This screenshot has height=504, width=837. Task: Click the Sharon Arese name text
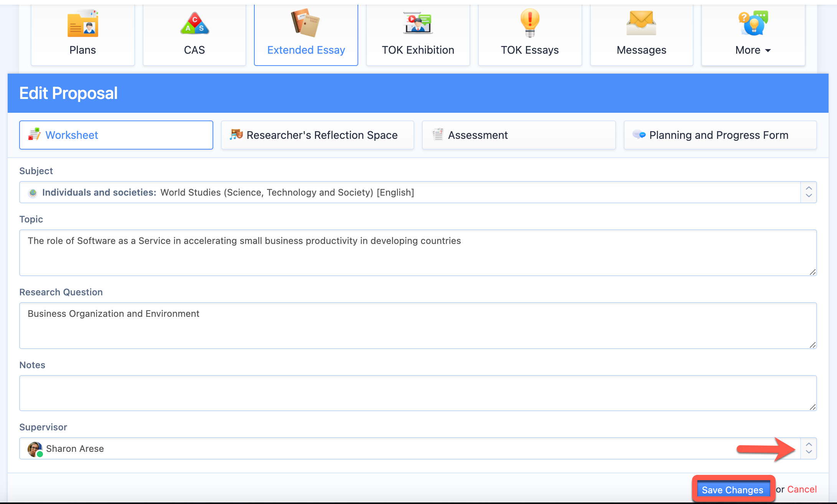click(x=75, y=449)
